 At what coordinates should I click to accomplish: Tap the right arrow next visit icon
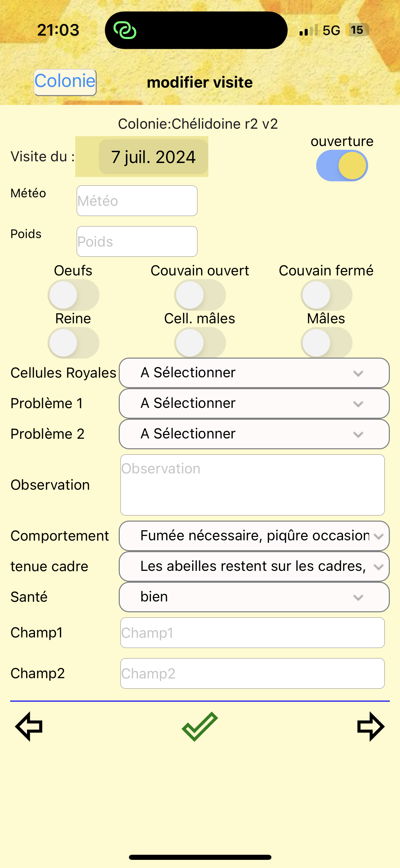click(370, 726)
